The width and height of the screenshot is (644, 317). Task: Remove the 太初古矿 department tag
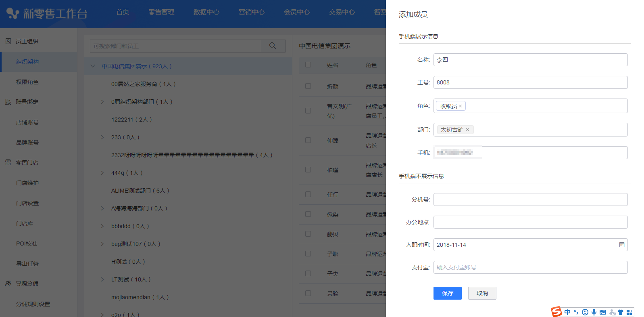point(467,130)
